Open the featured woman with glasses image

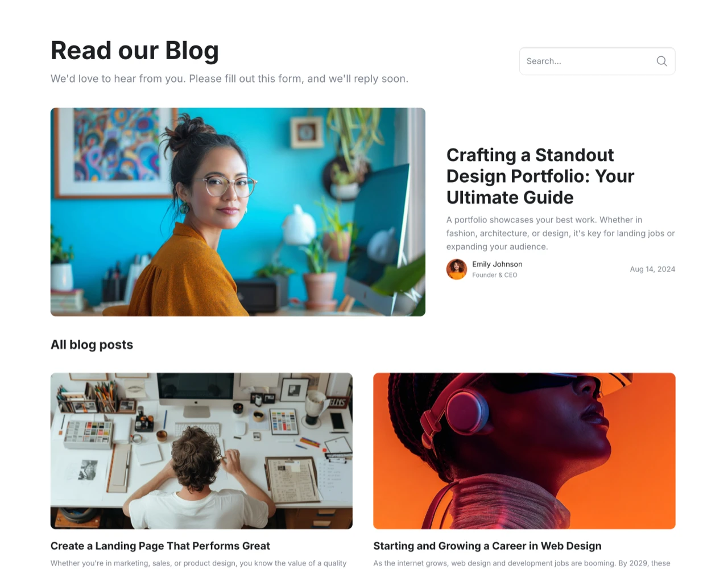(x=238, y=212)
